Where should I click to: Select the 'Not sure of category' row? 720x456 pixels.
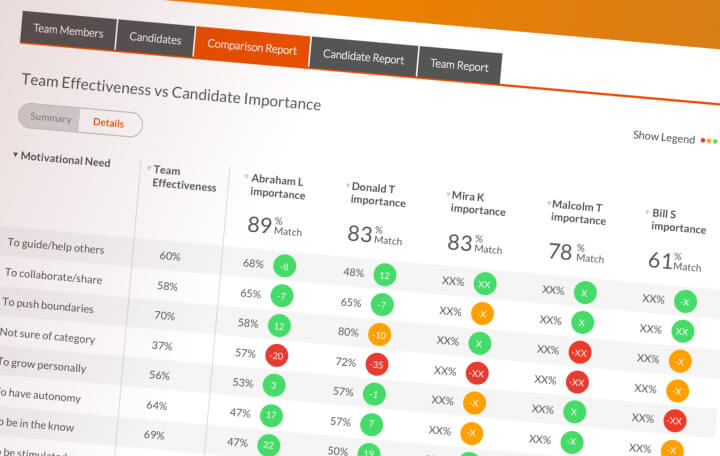[47, 336]
